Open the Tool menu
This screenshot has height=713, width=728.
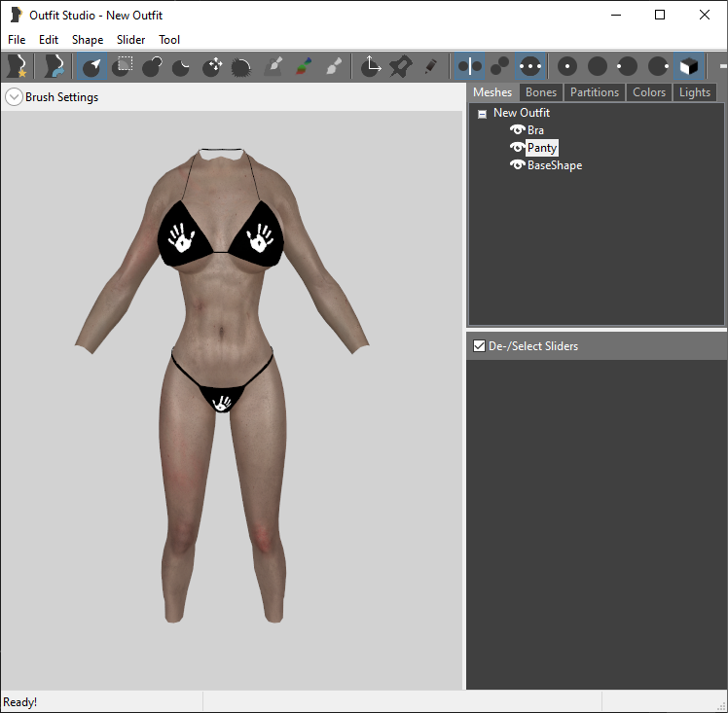(x=169, y=40)
